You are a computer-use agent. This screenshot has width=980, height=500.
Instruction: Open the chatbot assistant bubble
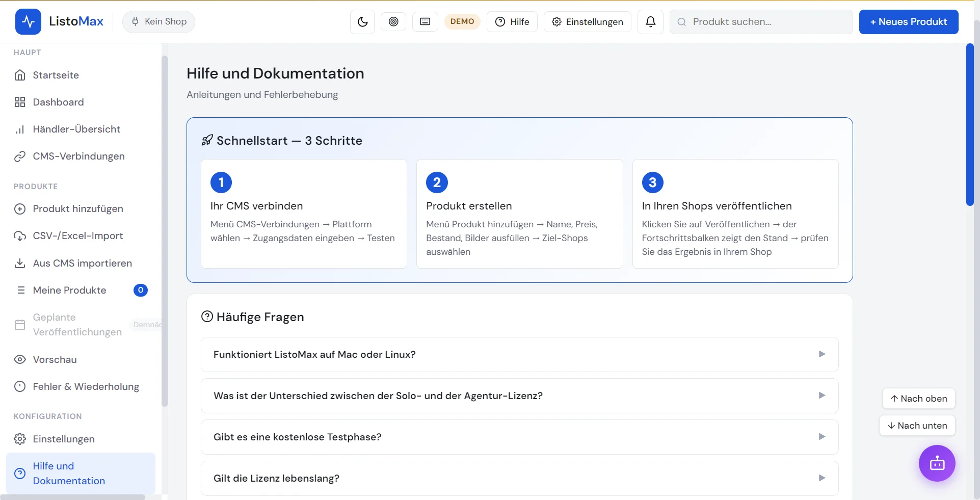[x=937, y=463]
